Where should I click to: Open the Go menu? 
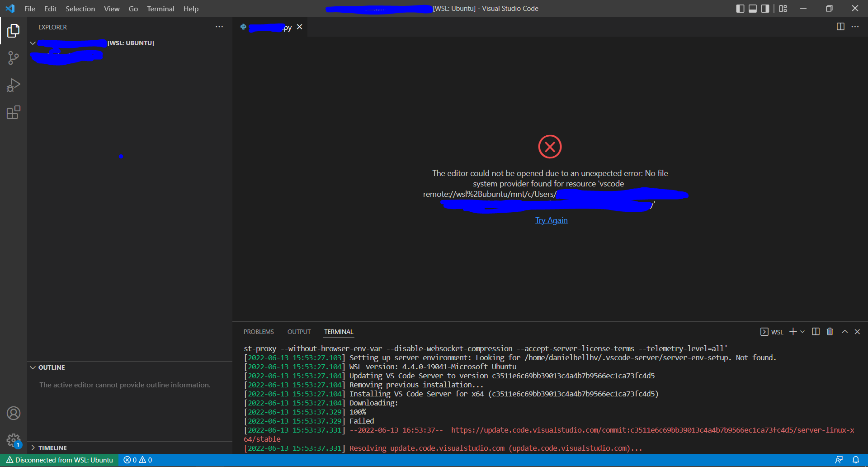133,9
